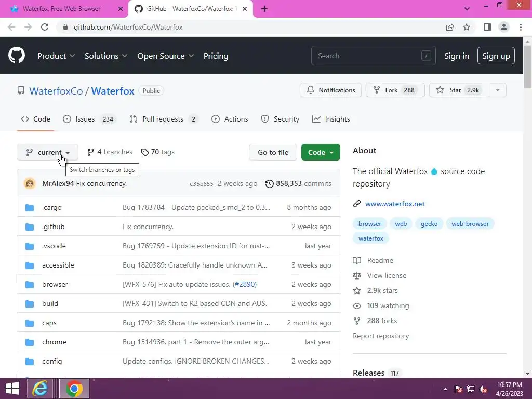Image resolution: width=532 pixels, height=399 pixels.
Task: Click Chrome icon in taskbar
Action: (x=74, y=389)
